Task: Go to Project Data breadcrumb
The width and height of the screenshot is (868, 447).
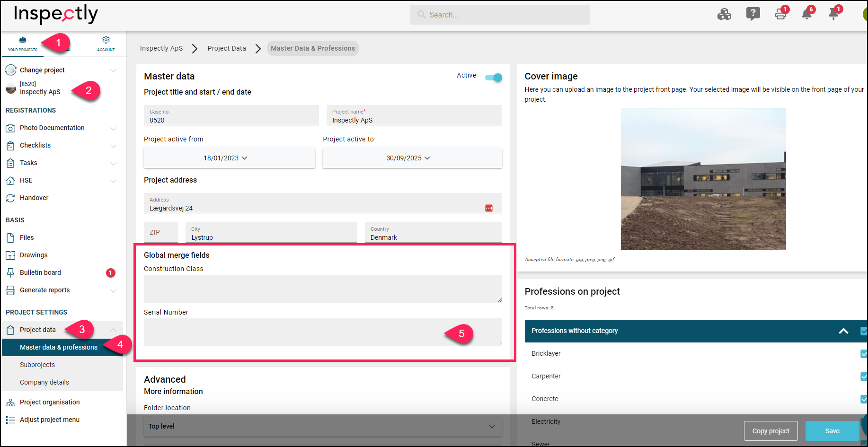Action: (x=227, y=48)
